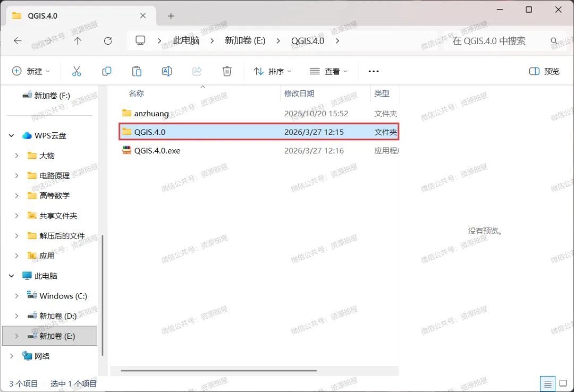Click the search magnifier icon
The width and height of the screenshot is (574, 392).
coord(554,40)
